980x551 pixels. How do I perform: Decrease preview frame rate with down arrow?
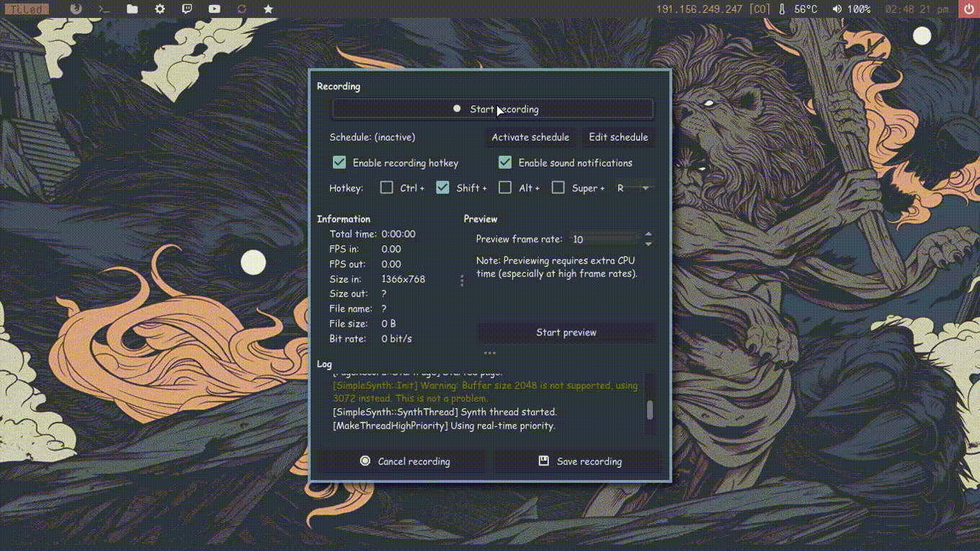(649, 244)
